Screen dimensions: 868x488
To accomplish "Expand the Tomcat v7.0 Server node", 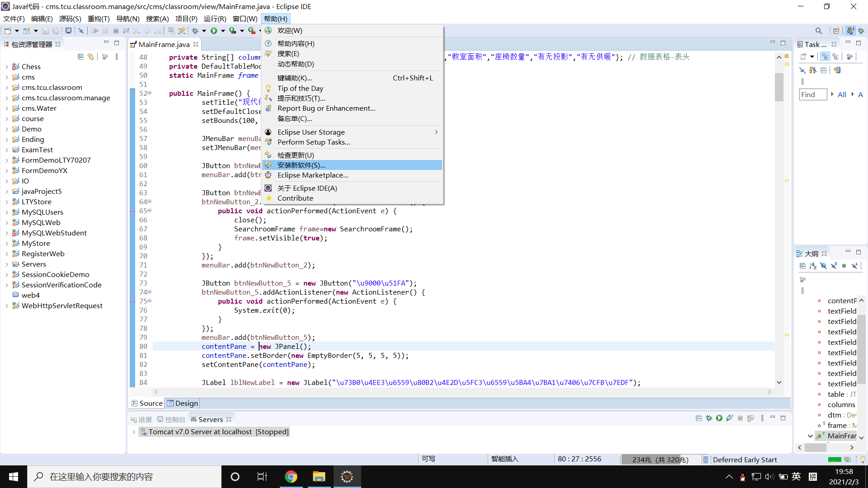I will [134, 432].
